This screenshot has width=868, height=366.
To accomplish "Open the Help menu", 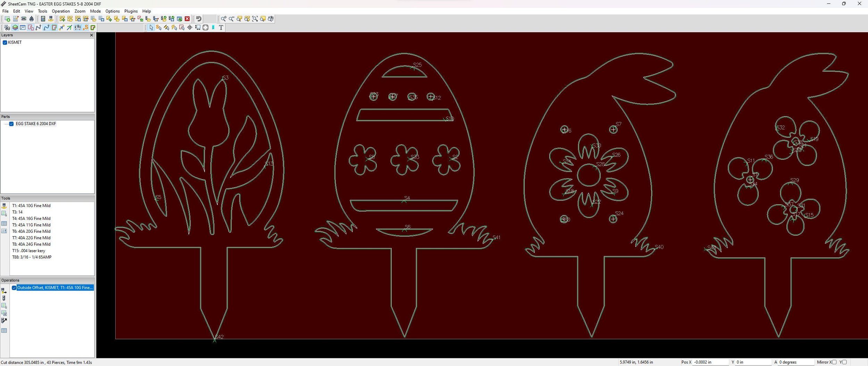I will click(x=147, y=11).
